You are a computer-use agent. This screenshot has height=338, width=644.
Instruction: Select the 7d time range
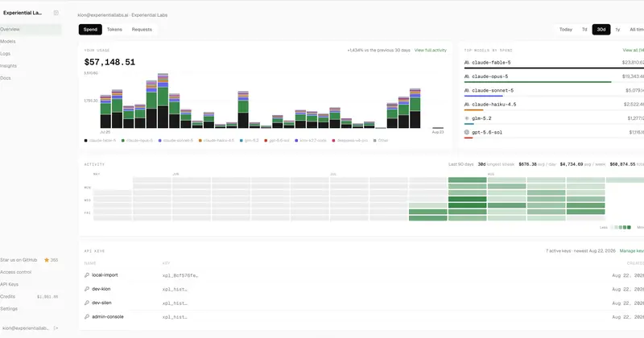[x=584, y=30]
